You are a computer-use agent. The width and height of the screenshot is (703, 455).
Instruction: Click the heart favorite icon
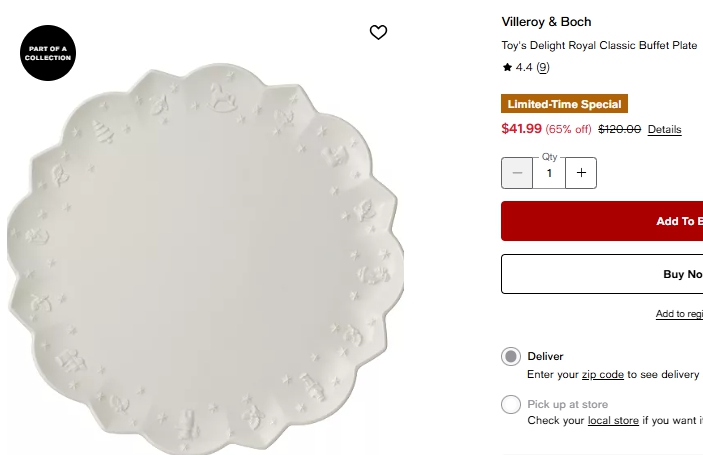pos(378,33)
